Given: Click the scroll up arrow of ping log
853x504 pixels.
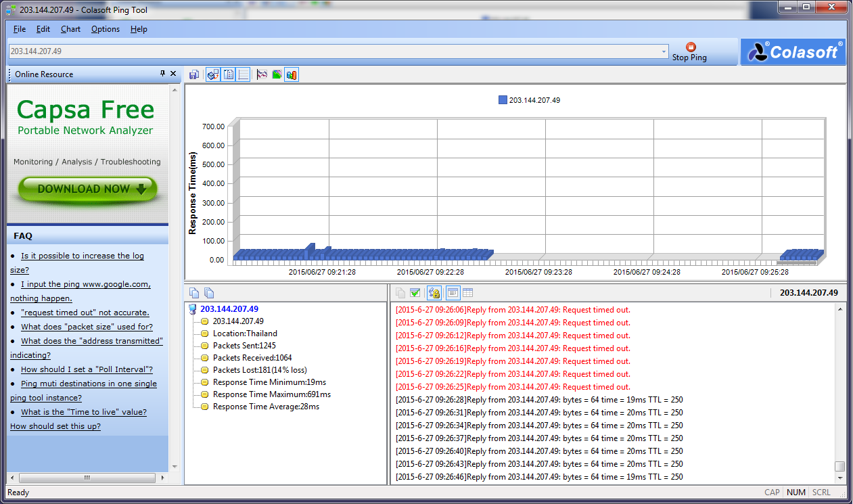Looking at the screenshot, I should point(839,308).
